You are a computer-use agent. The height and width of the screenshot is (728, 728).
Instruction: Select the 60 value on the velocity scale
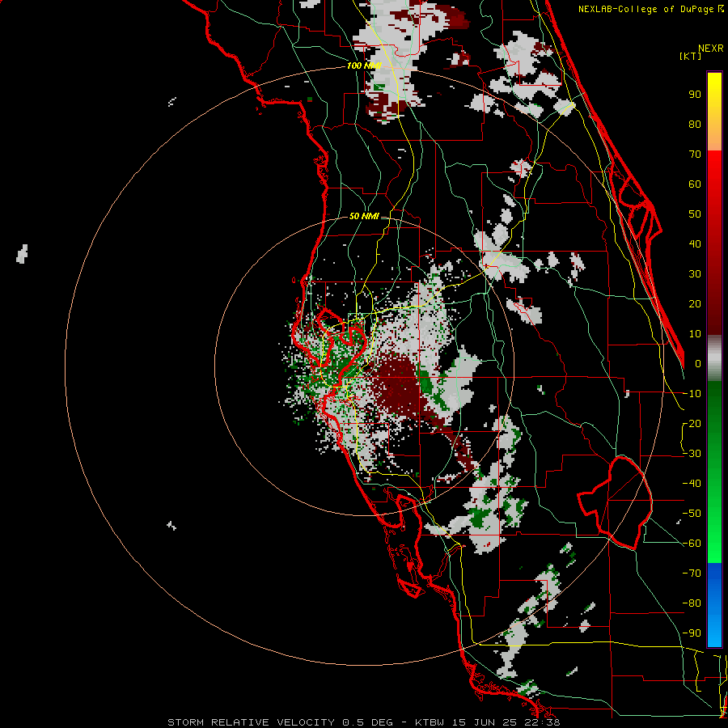tap(695, 184)
